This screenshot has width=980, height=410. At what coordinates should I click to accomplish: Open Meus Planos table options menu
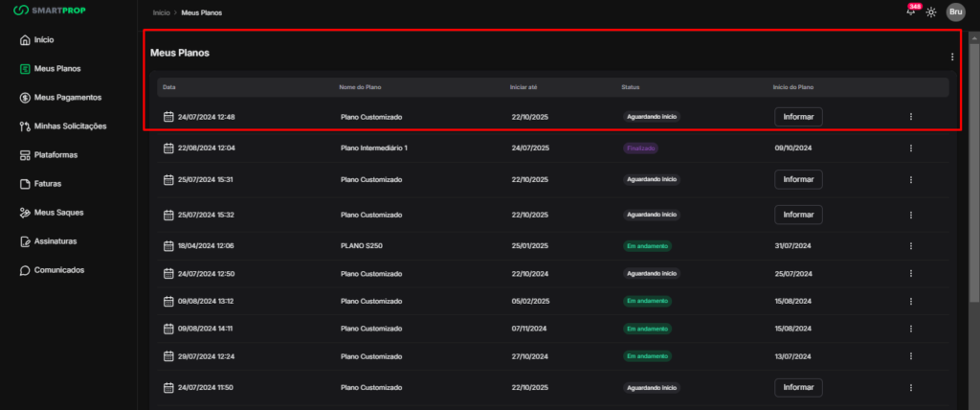tap(952, 57)
